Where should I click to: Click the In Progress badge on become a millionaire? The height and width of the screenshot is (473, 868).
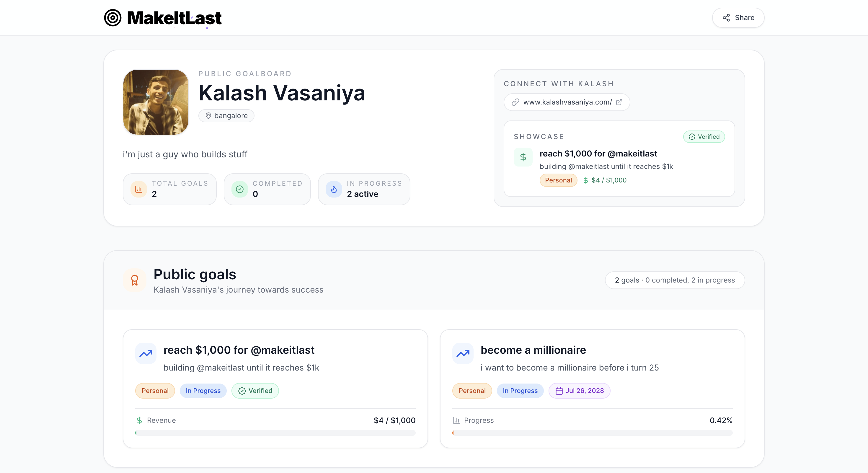(x=520, y=391)
